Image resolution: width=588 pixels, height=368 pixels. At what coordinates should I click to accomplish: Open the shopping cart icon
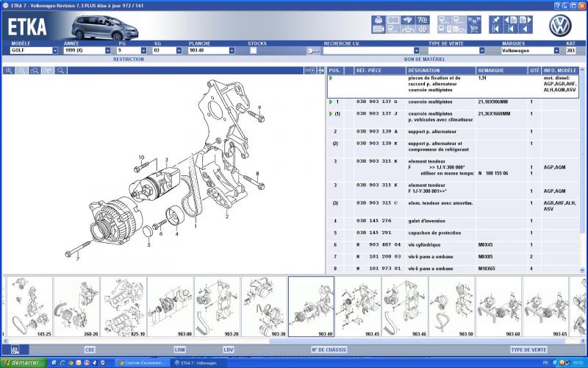(474, 29)
